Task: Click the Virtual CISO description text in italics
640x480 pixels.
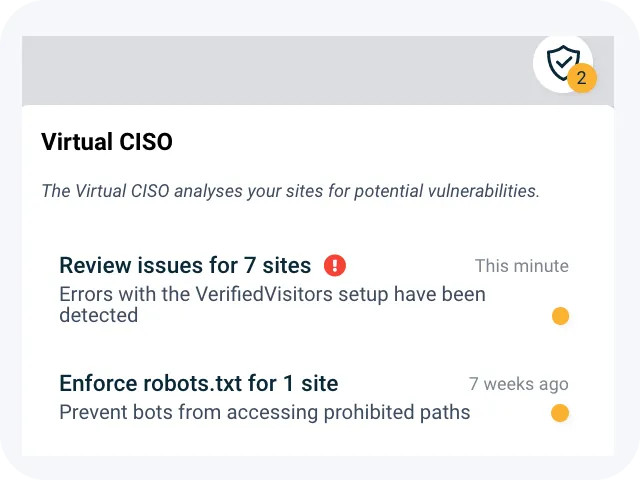Action: (290, 191)
